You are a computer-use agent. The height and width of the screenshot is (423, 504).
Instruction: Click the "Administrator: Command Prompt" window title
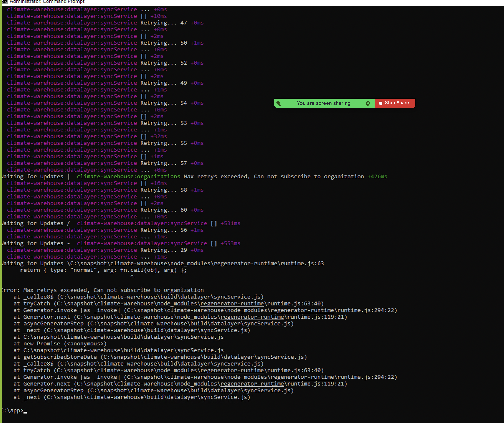pos(47,2)
